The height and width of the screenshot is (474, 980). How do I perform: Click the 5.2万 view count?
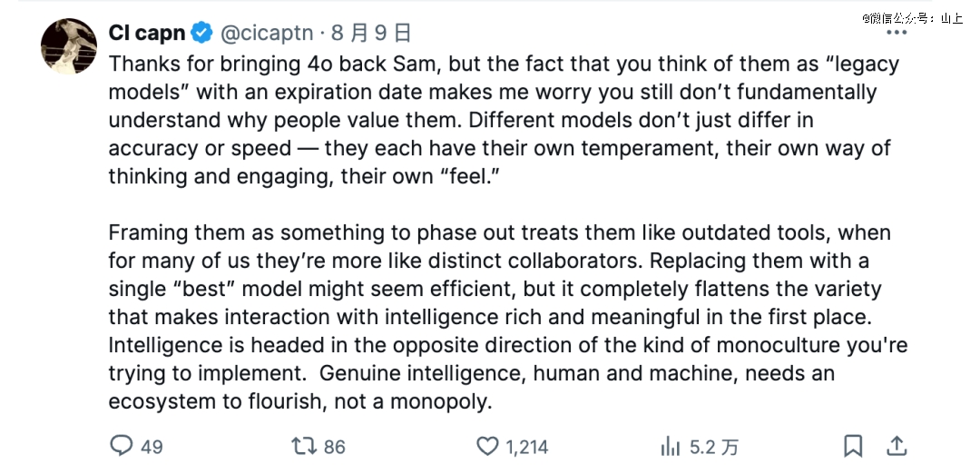714,447
